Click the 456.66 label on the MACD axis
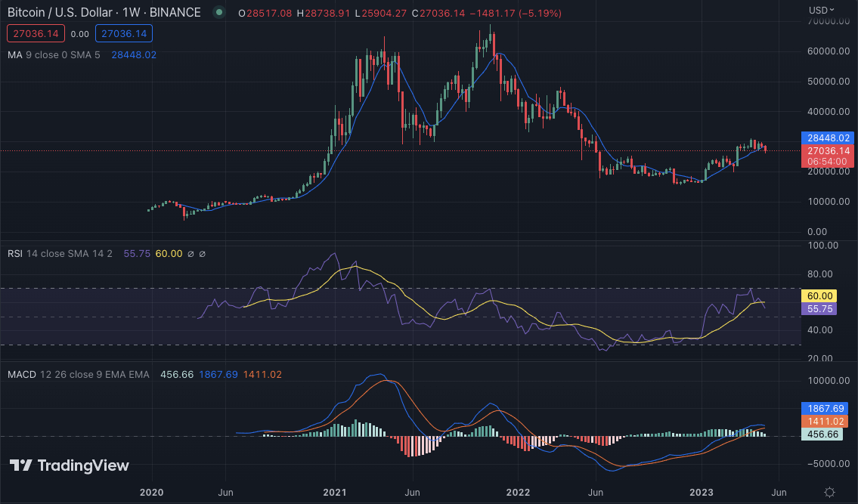The width and height of the screenshot is (858, 504). (x=822, y=434)
